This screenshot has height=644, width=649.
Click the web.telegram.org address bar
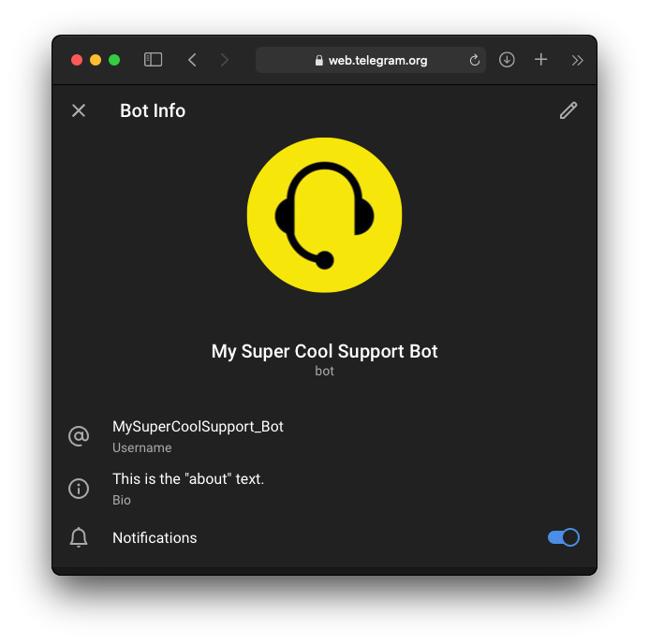point(371,60)
